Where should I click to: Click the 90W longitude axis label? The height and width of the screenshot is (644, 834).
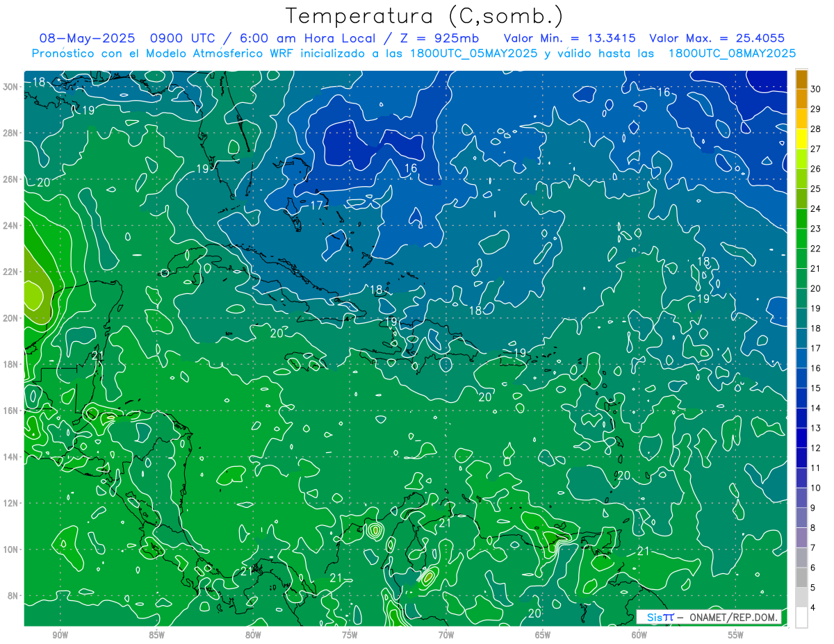tap(60, 635)
